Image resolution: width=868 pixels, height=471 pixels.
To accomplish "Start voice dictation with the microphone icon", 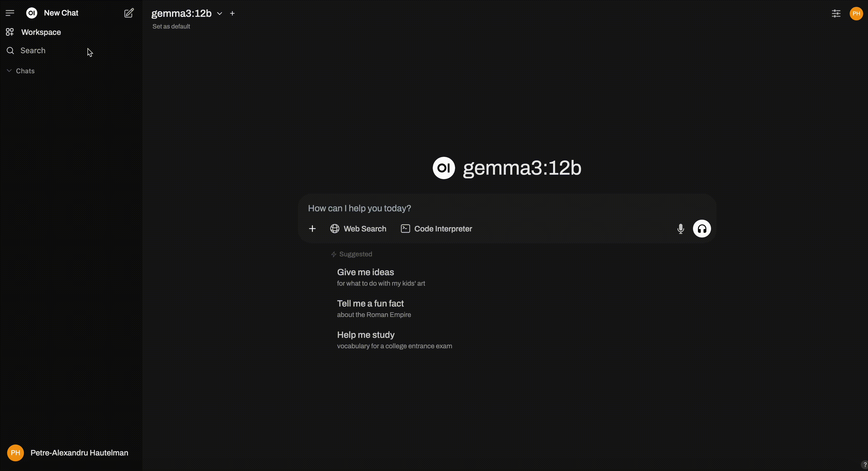I will click(x=681, y=229).
